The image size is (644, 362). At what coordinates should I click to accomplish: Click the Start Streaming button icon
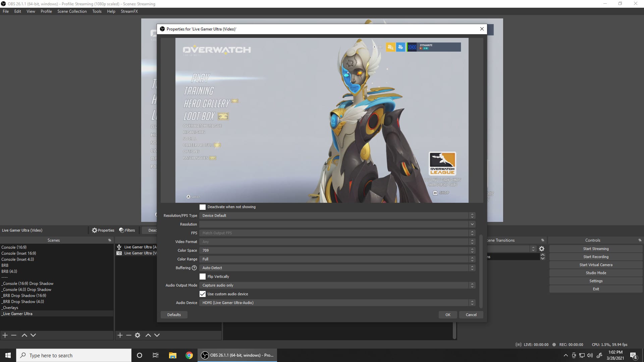(x=596, y=248)
